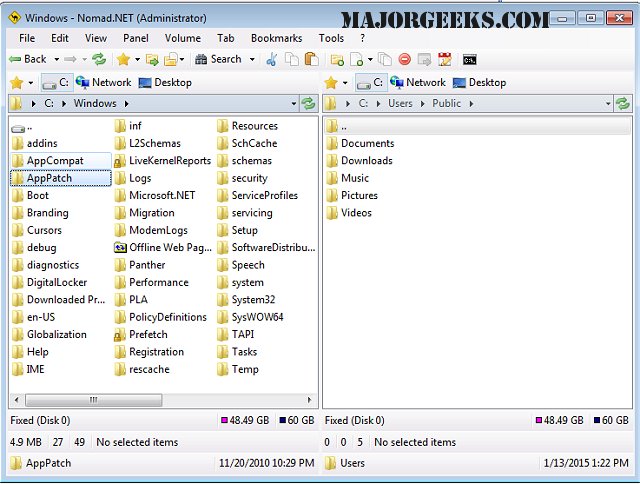Expand the arrow after Public in breadcrumb
640x484 pixels.
[x=471, y=104]
